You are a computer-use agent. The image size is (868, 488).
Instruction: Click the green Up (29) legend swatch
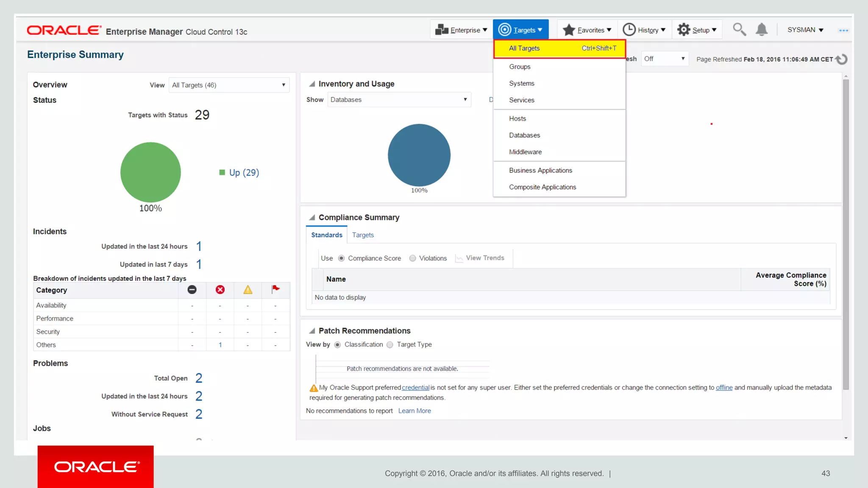pos(222,172)
